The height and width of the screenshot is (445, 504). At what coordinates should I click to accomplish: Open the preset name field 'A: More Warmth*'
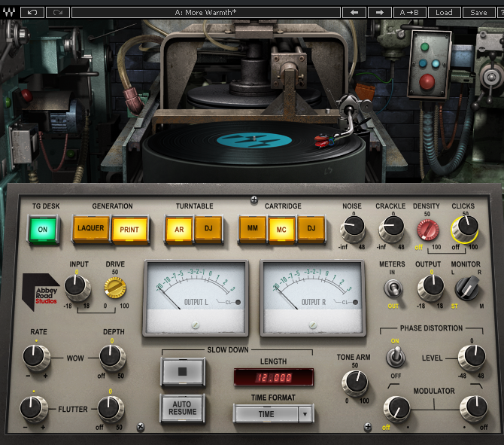pos(206,13)
